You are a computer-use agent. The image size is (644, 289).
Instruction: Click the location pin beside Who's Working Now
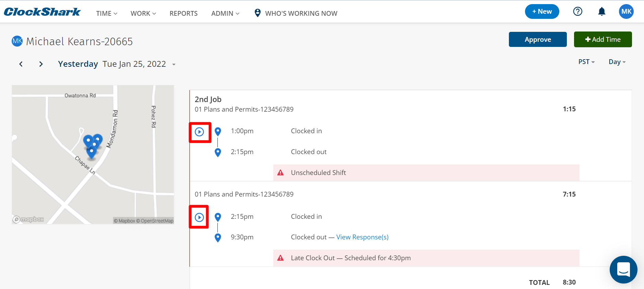[258, 13]
